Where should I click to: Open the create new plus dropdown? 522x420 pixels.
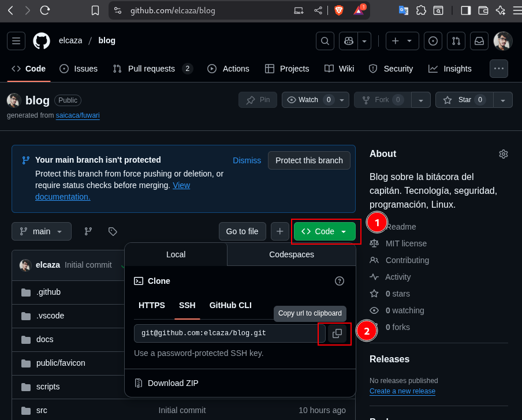[402, 41]
